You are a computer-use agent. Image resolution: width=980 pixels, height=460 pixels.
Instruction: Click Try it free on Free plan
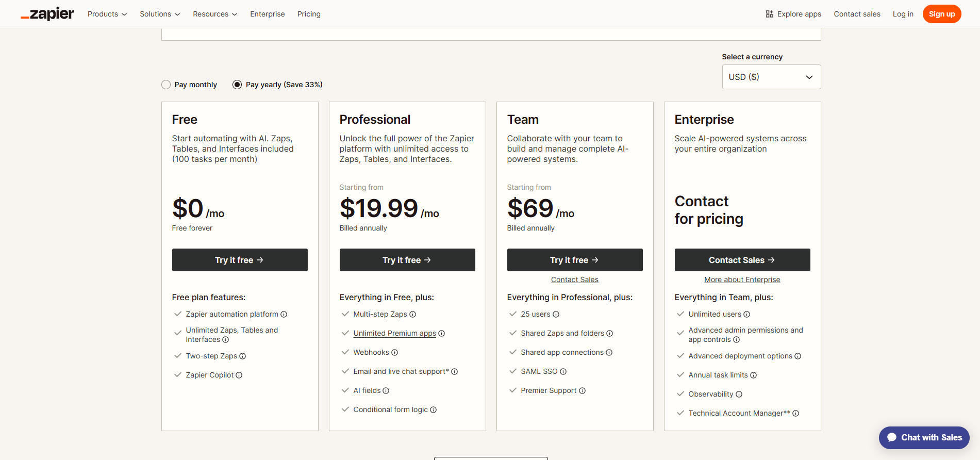[x=240, y=260]
